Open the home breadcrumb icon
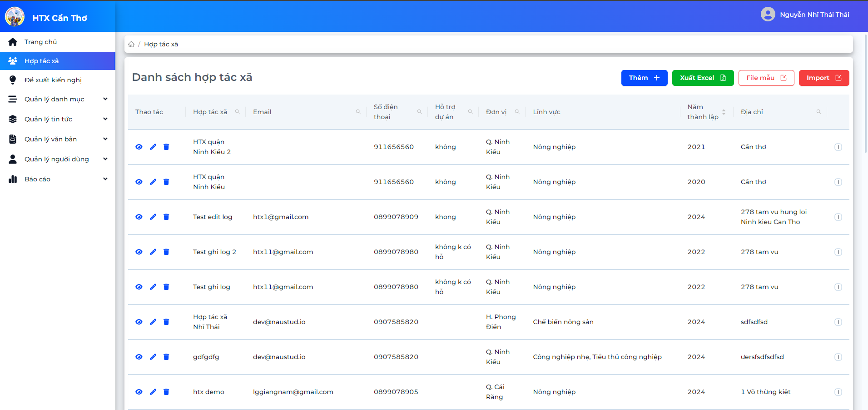 point(131,44)
